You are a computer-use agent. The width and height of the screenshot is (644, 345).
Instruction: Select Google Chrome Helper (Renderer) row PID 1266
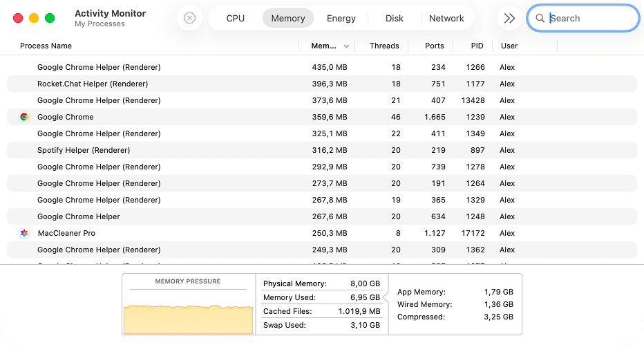322,67
